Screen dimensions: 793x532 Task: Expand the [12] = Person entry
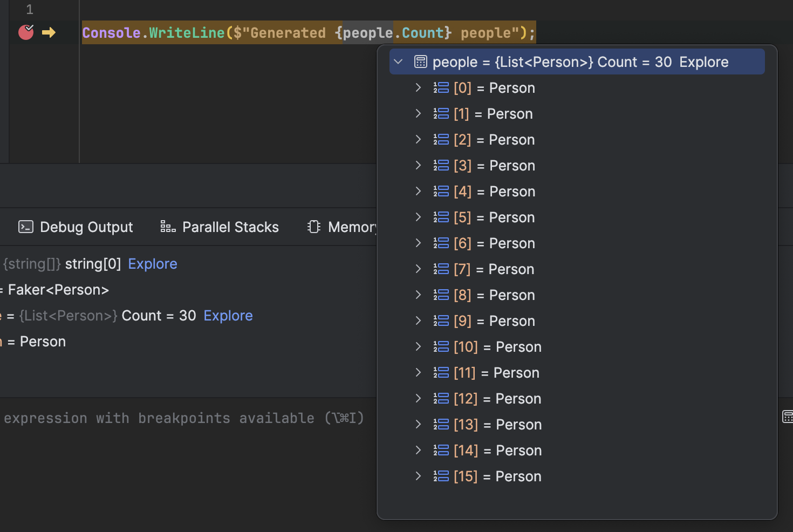point(418,399)
